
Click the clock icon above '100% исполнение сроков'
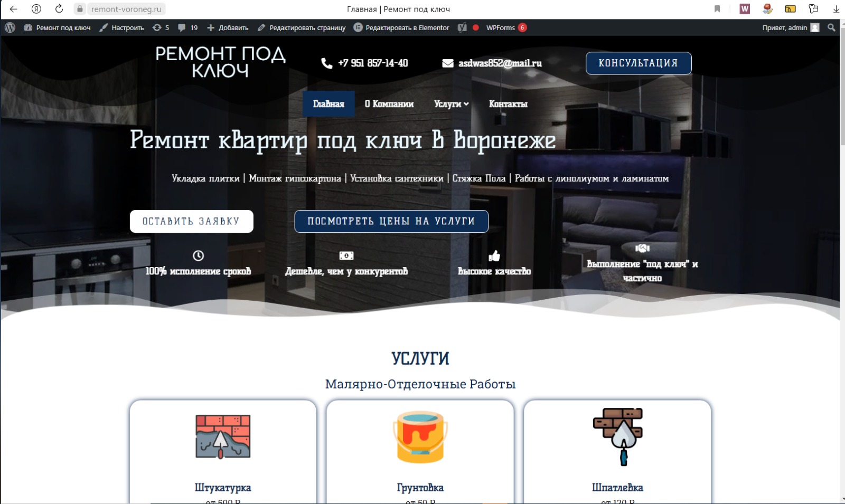[198, 255]
